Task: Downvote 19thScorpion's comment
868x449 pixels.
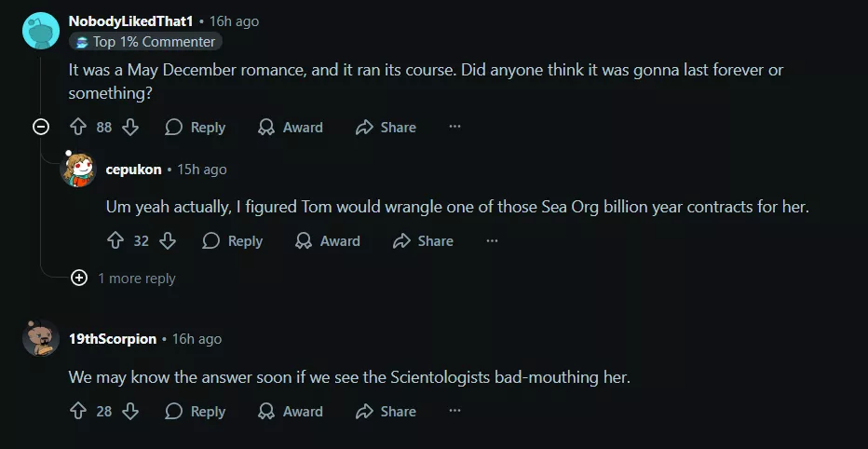Action: point(130,412)
